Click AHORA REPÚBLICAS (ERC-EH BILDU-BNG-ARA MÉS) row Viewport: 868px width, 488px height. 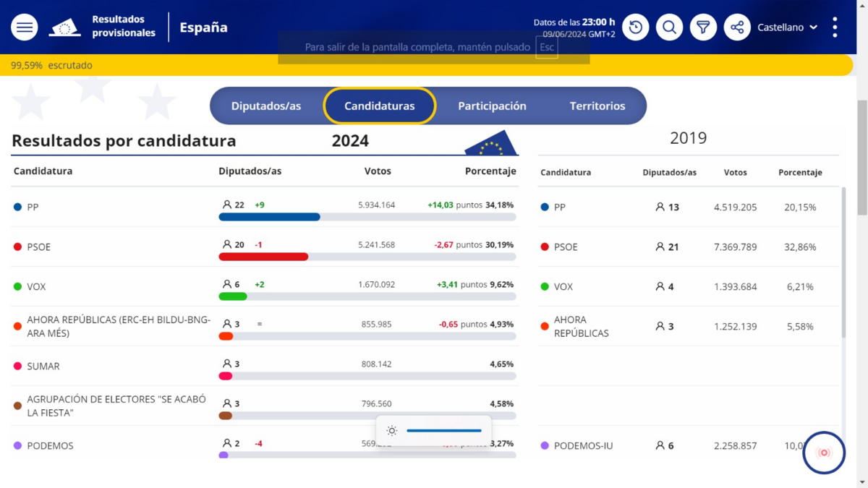tap(265, 326)
